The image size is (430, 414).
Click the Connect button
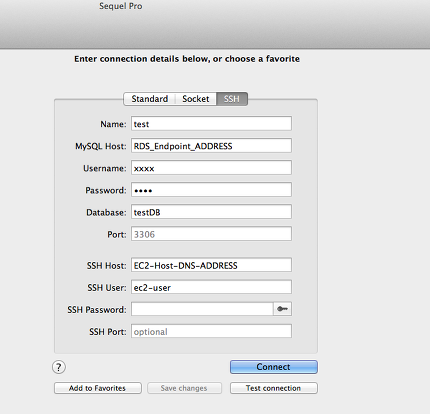click(274, 367)
